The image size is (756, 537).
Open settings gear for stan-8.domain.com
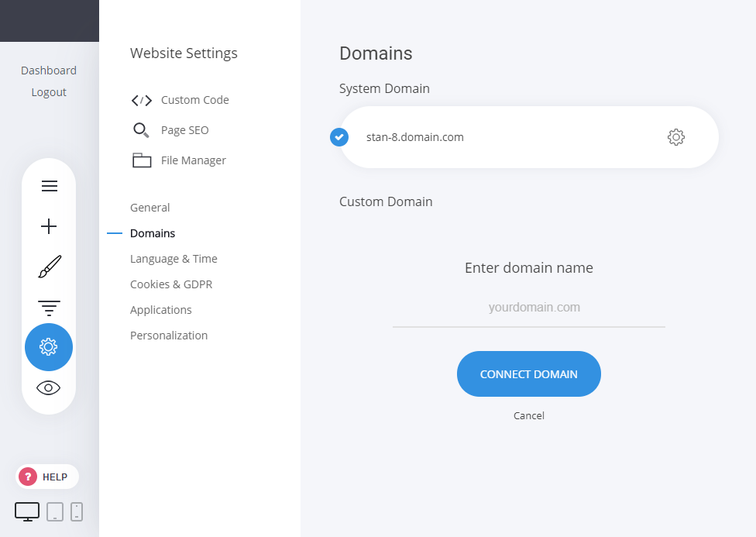(675, 137)
